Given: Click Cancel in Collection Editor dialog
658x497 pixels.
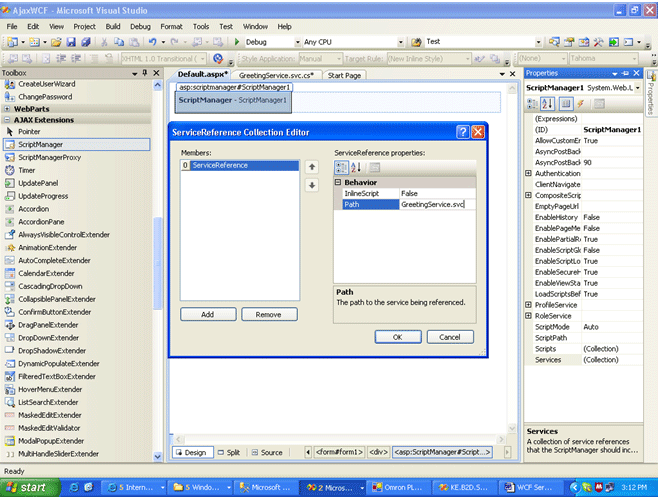Looking at the screenshot, I should coord(450,337).
